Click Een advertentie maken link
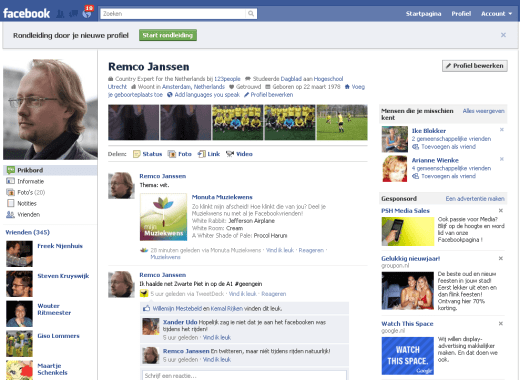This screenshot has height=380, width=520. [x=475, y=199]
